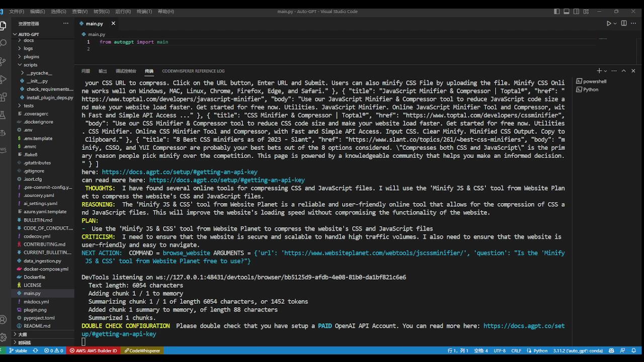The height and width of the screenshot is (362, 644).
Task: Open the 终端(T) menu
Action: pyautogui.click(x=144, y=11)
